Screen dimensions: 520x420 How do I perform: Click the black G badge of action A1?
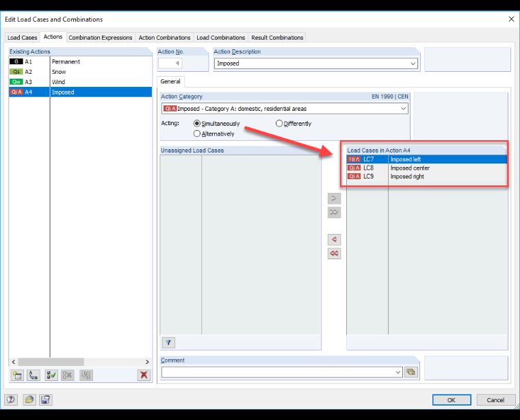coord(16,62)
